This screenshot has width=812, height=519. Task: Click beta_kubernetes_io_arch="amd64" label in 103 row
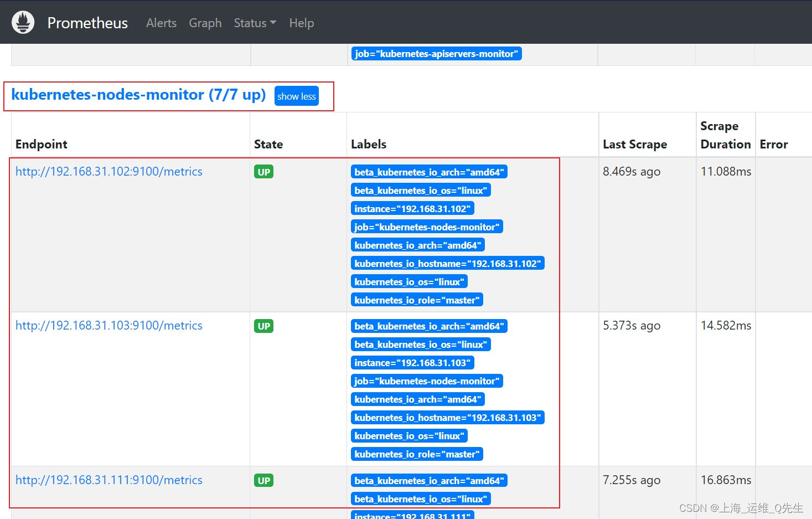tap(429, 326)
